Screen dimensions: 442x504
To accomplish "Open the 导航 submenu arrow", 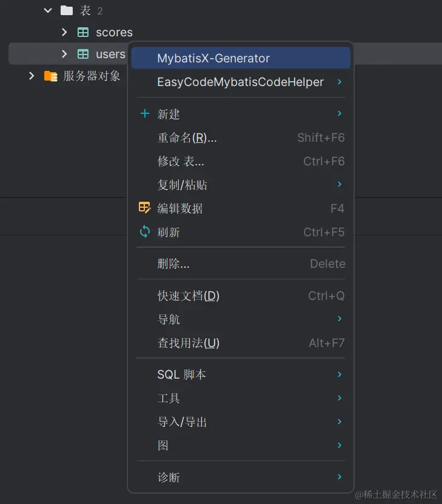I will (340, 319).
